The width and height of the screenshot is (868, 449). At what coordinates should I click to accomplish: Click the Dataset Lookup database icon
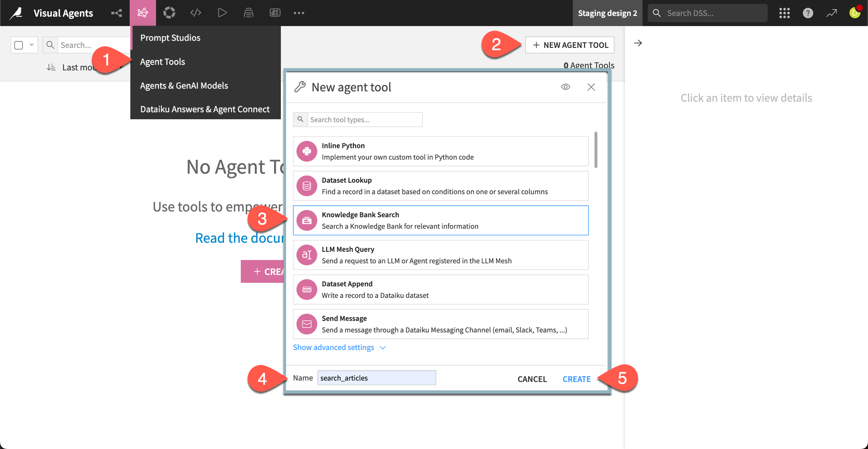click(x=307, y=186)
